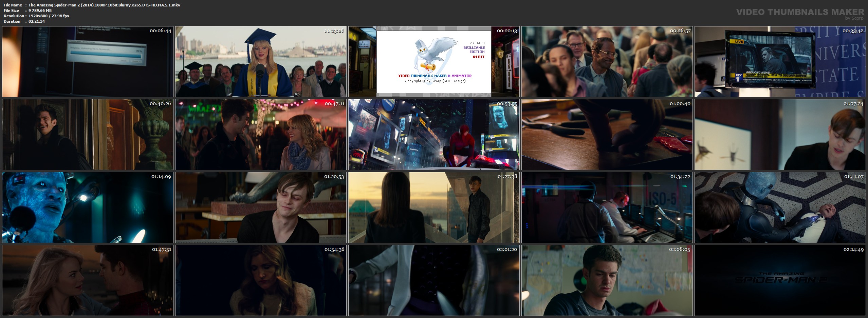Open the graduation speech thumbnail at 00:13:28
868x318 pixels.
pyautogui.click(x=261, y=62)
